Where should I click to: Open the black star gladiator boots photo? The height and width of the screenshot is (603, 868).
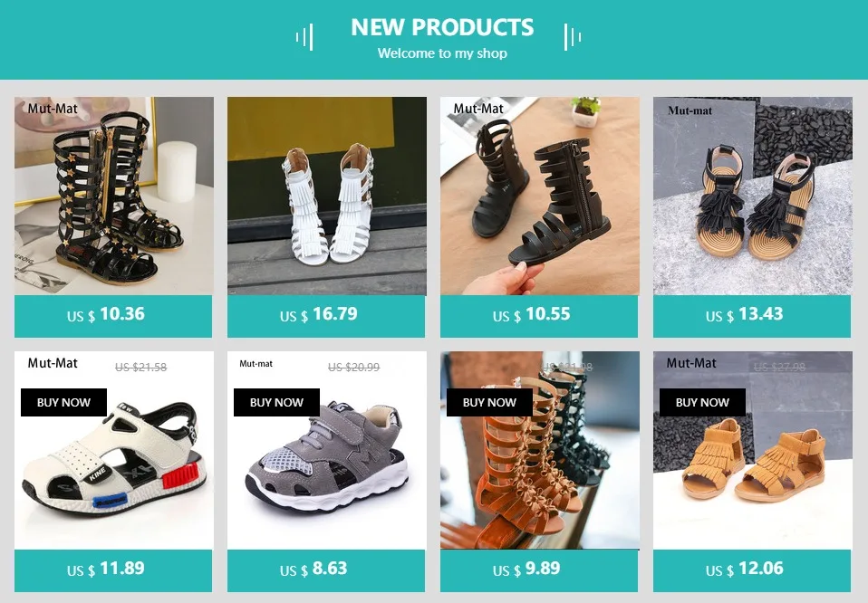pyautogui.click(x=113, y=196)
